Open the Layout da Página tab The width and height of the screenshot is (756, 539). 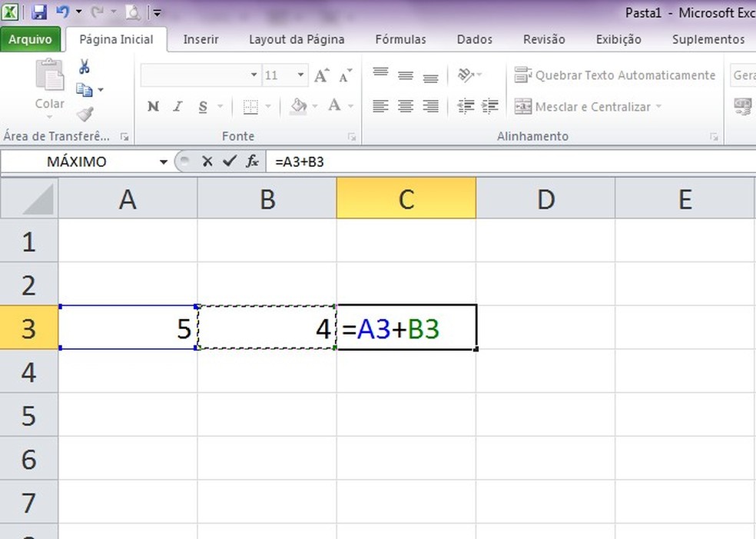[297, 39]
